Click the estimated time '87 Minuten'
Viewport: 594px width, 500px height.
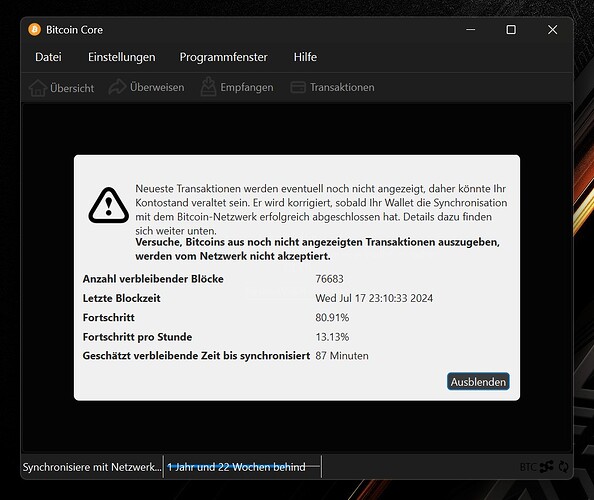(x=342, y=356)
